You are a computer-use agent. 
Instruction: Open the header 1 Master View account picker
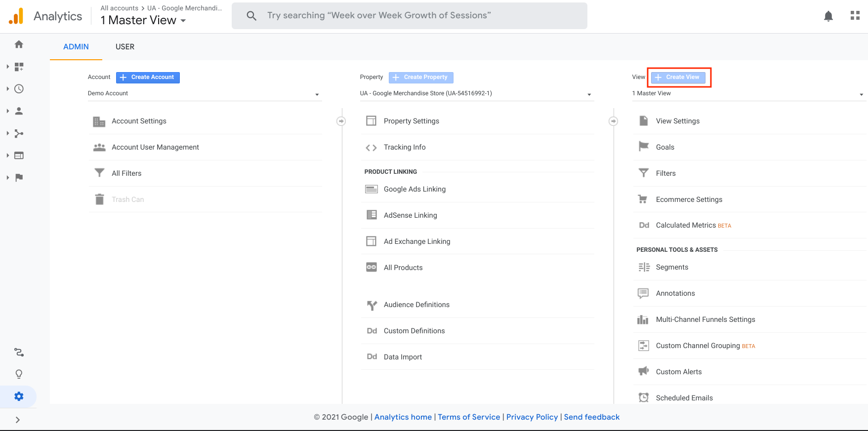(x=143, y=20)
